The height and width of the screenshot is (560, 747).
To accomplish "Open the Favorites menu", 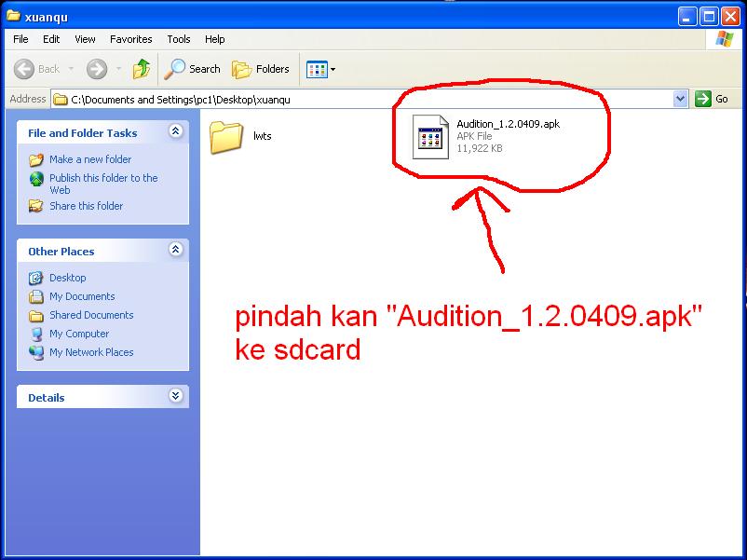I will [x=131, y=39].
